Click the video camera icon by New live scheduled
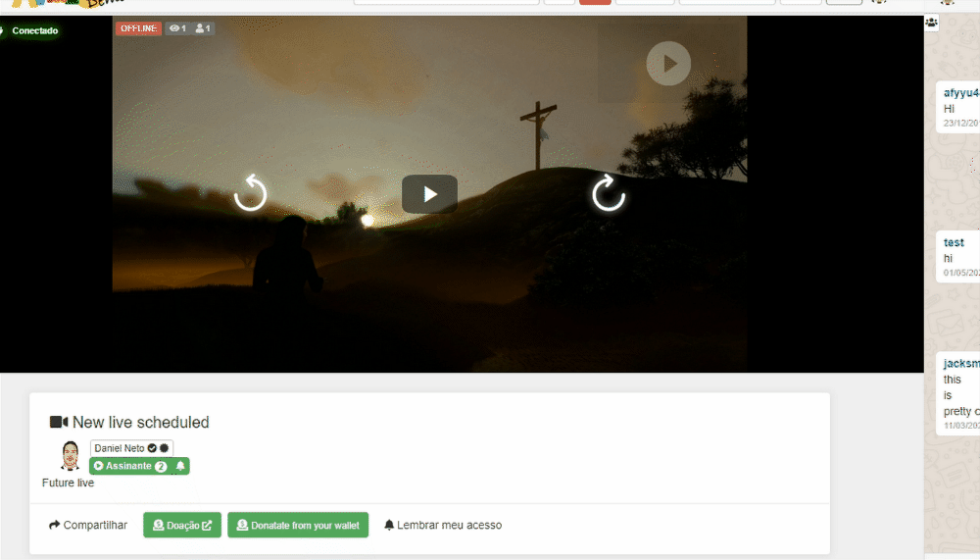Screen dimensions: 980x560 (x=59, y=423)
